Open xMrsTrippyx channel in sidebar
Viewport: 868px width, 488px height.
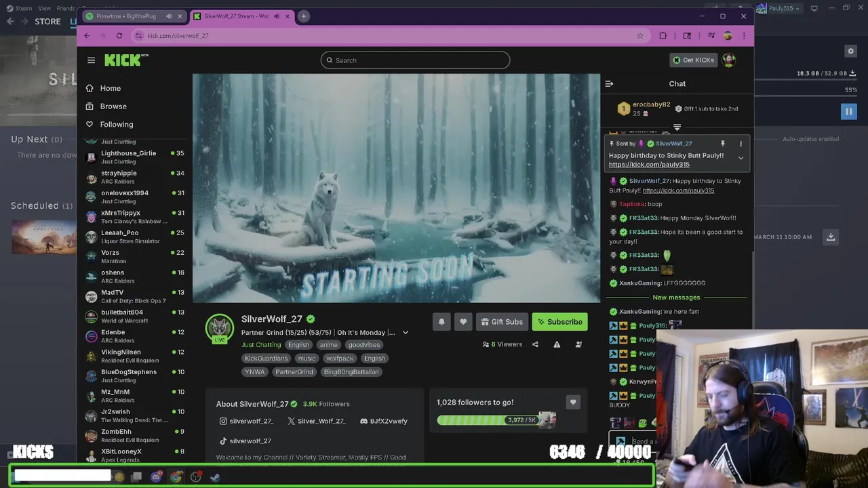click(134, 217)
